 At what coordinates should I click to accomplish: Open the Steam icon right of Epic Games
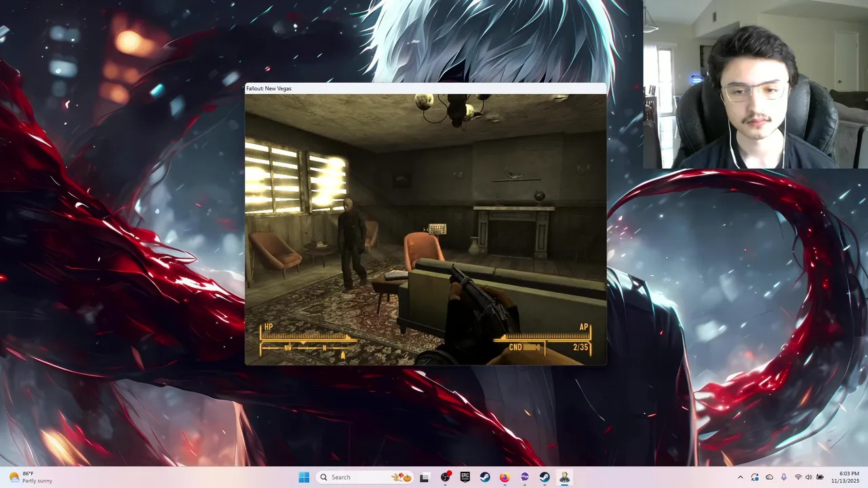[x=485, y=477]
